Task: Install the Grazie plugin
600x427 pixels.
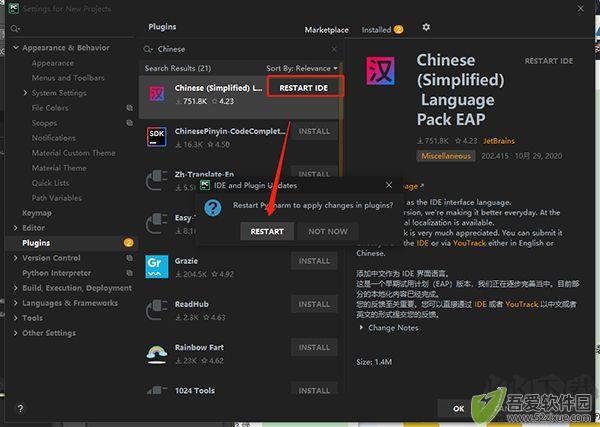Action: pos(314,261)
